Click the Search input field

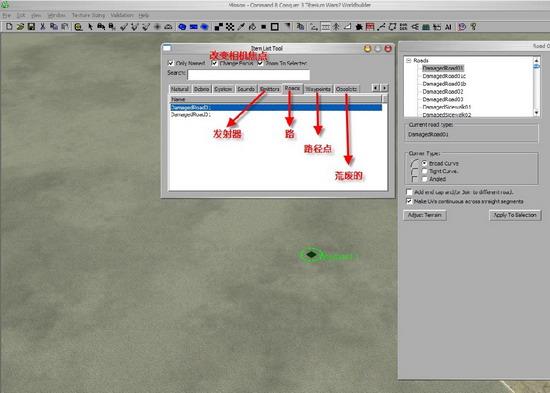pos(249,75)
